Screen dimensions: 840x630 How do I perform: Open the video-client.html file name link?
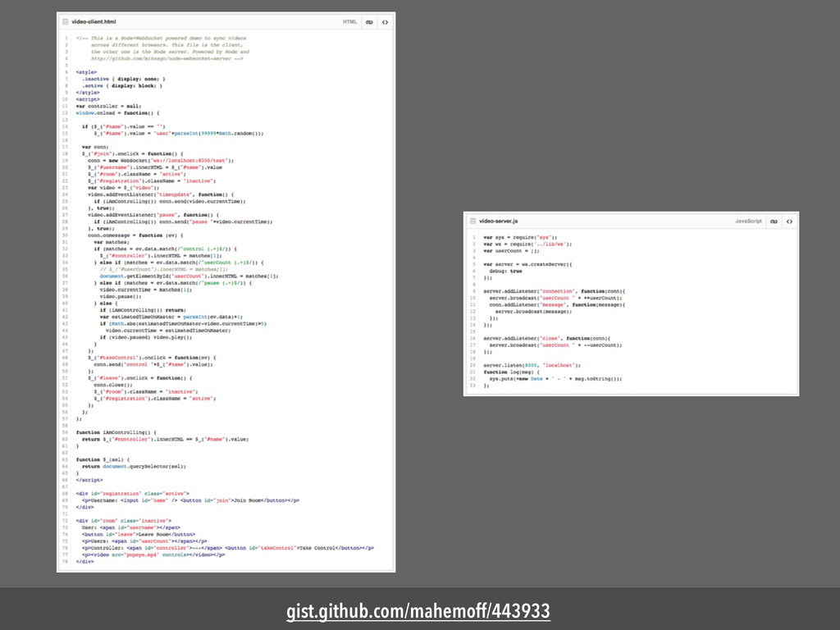click(x=94, y=22)
